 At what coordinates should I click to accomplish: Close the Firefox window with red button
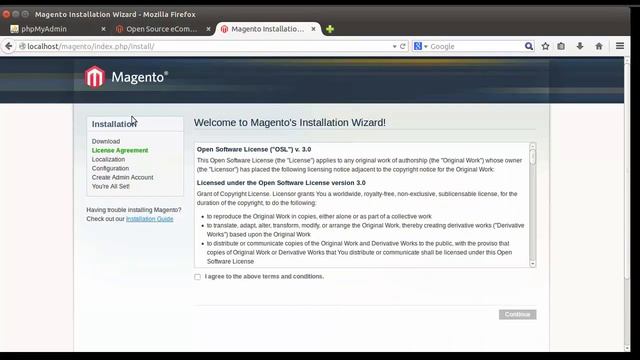point(6,14)
